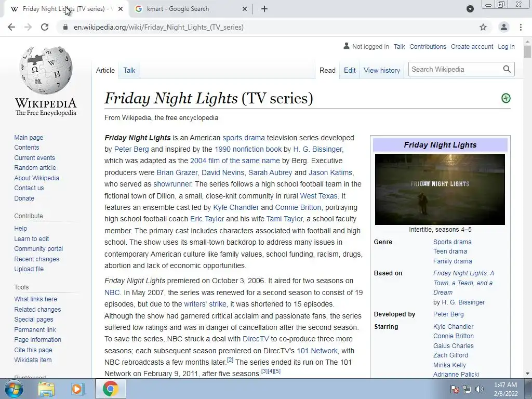532x399 pixels.
Task: Open Windows Media Player taskbar icon
Action: [78, 389]
